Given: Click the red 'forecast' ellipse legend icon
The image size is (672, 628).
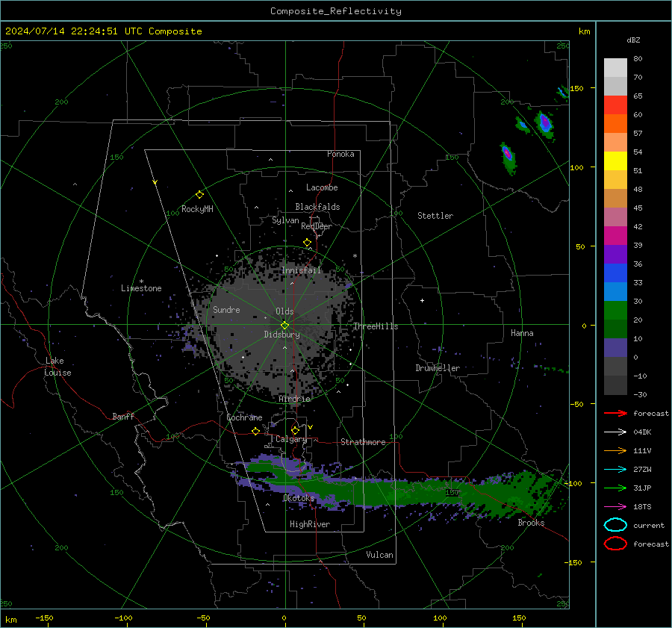Looking at the screenshot, I should [x=615, y=544].
